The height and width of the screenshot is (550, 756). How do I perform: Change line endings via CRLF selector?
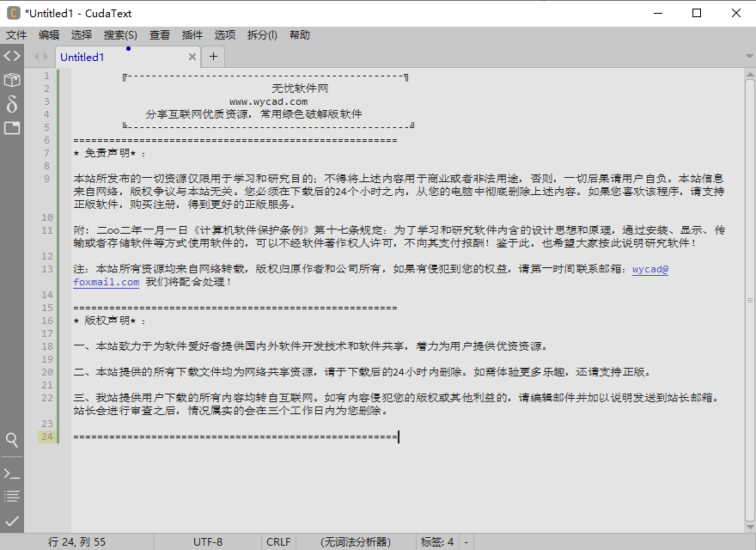pyautogui.click(x=277, y=541)
